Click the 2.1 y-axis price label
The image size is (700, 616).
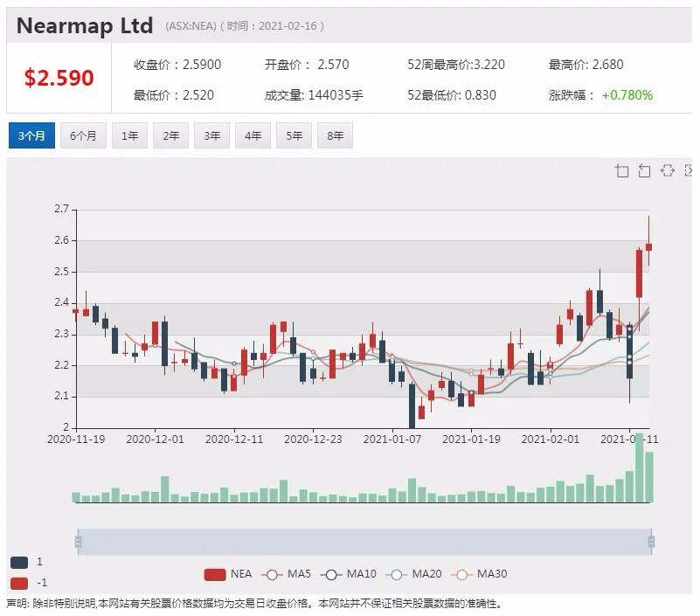[61, 396]
